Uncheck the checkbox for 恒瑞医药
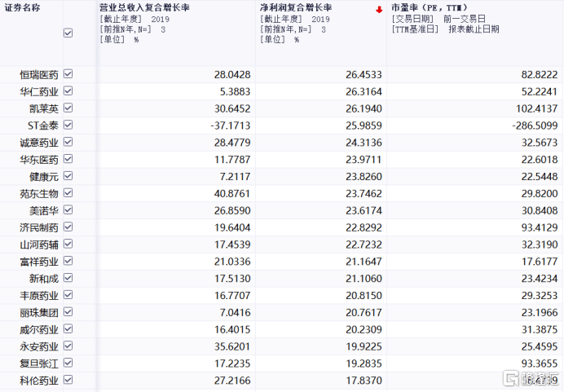 tap(68, 74)
